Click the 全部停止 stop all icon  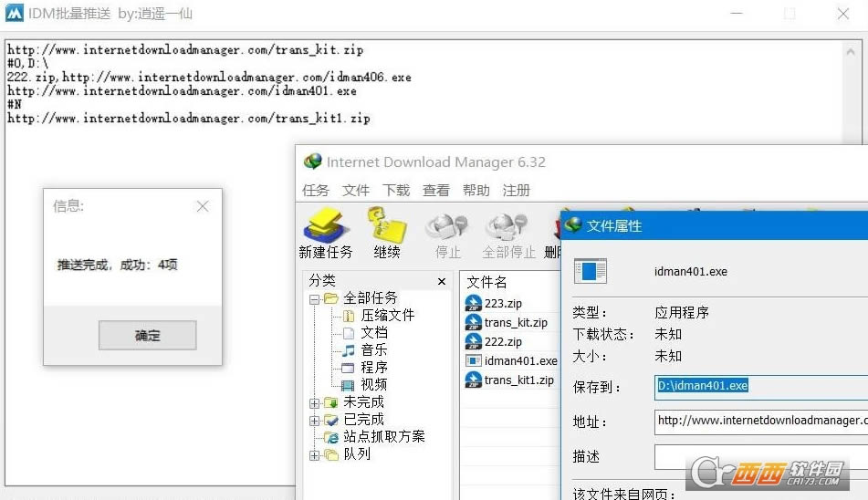pyautogui.click(x=508, y=227)
